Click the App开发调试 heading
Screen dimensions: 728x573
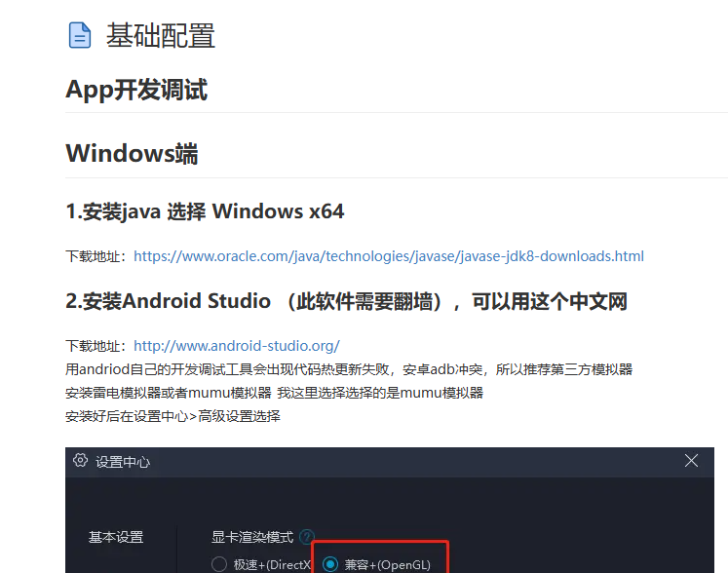coord(136,90)
